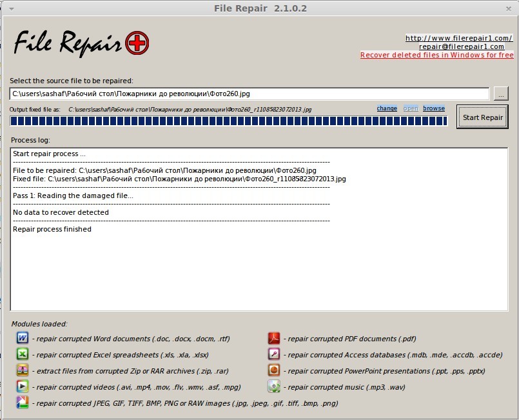Viewport: 519px width, 420px height.
Task: Click the Start Repair button
Action: point(482,117)
